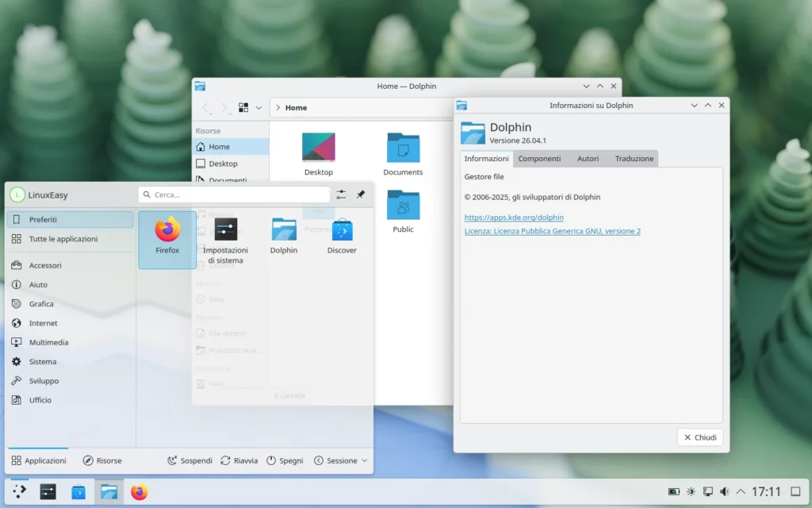Viewport: 812px width, 508px height.
Task: Expand hidden system tray icons arrow
Action: coord(741,492)
